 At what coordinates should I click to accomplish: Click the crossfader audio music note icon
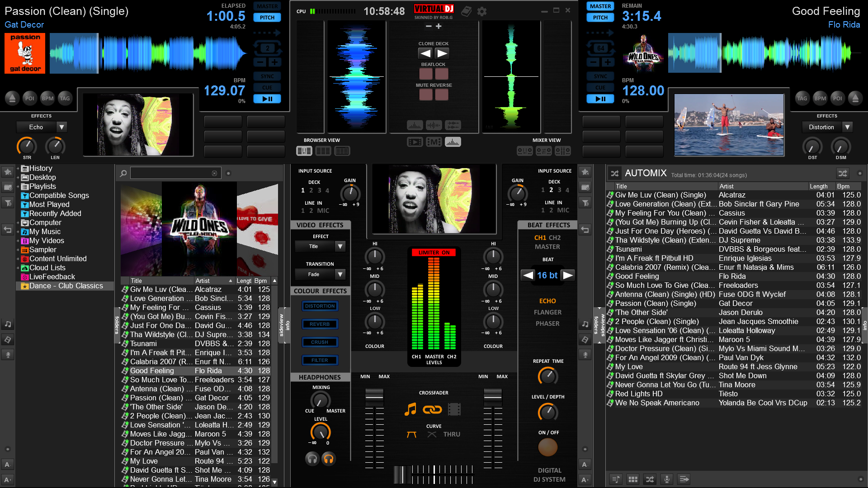[410, 409]
